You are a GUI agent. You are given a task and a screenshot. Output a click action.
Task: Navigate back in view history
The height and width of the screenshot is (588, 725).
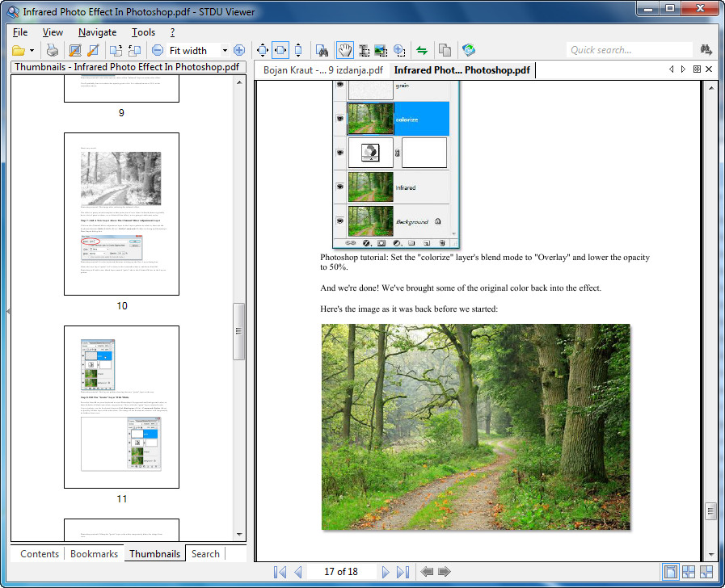(x=427, y=572)
